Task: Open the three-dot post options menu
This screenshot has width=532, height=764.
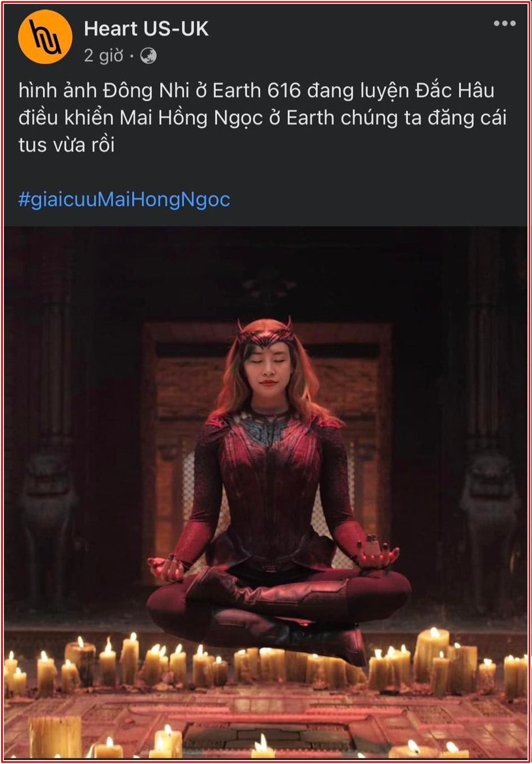Action: 504,24
